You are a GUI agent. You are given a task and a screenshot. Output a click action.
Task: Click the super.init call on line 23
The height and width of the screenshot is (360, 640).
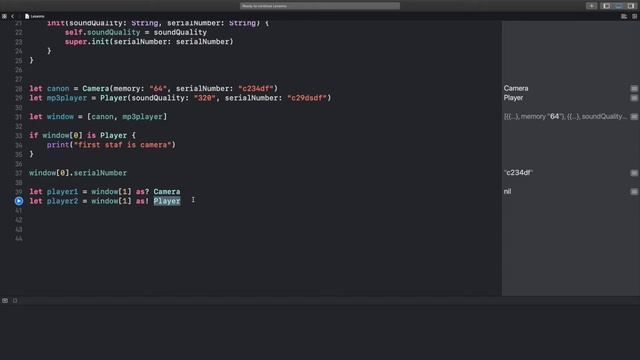coord(149,42)
